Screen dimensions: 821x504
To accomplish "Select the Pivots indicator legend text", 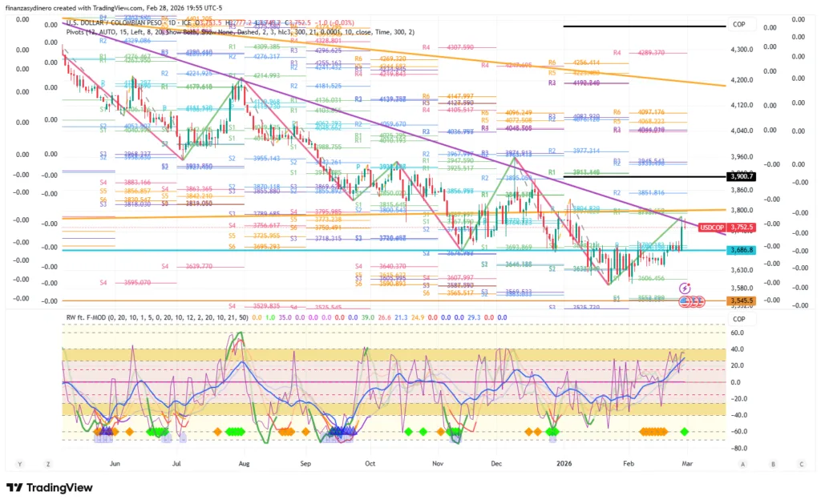I will point(80,32).
